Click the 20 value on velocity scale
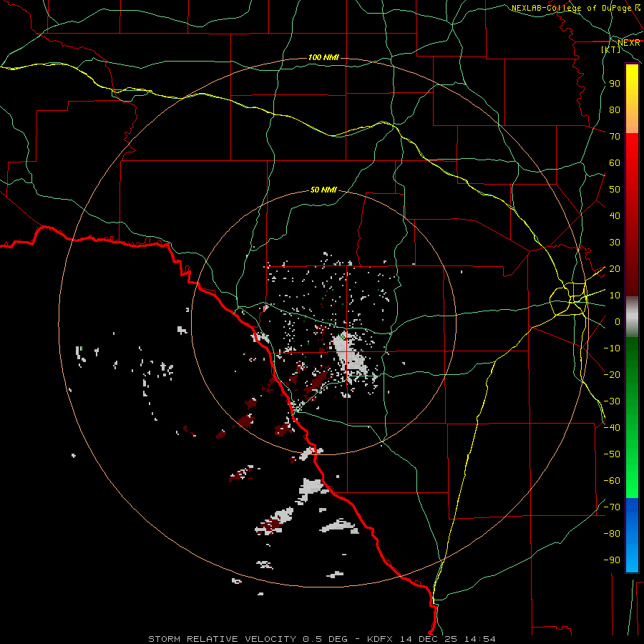This screenshot has height=644, width=644. point(615,269)
